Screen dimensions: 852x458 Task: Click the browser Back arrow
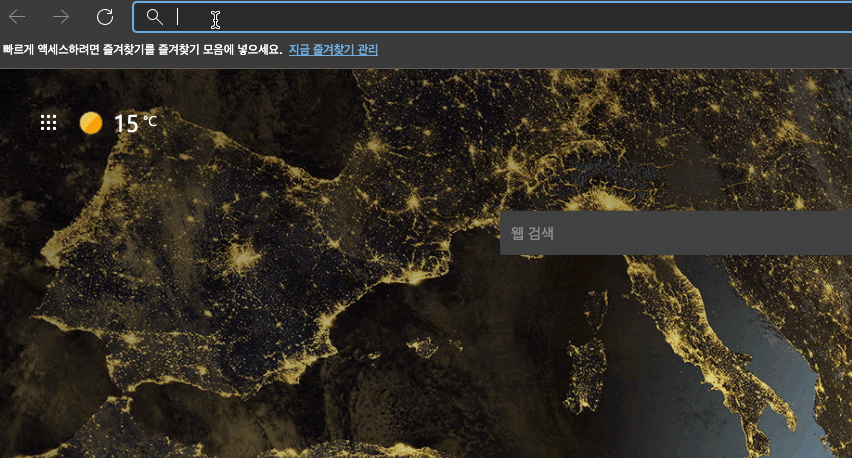[17, 17]
